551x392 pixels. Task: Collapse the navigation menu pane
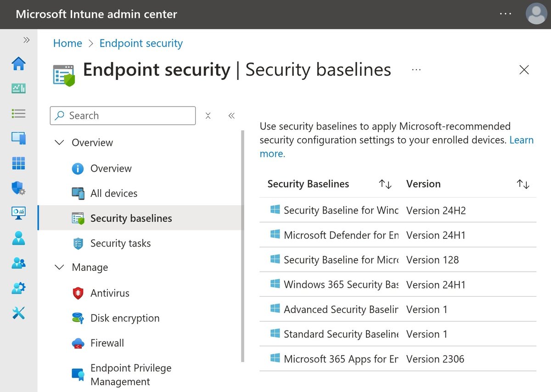[231, 116]
